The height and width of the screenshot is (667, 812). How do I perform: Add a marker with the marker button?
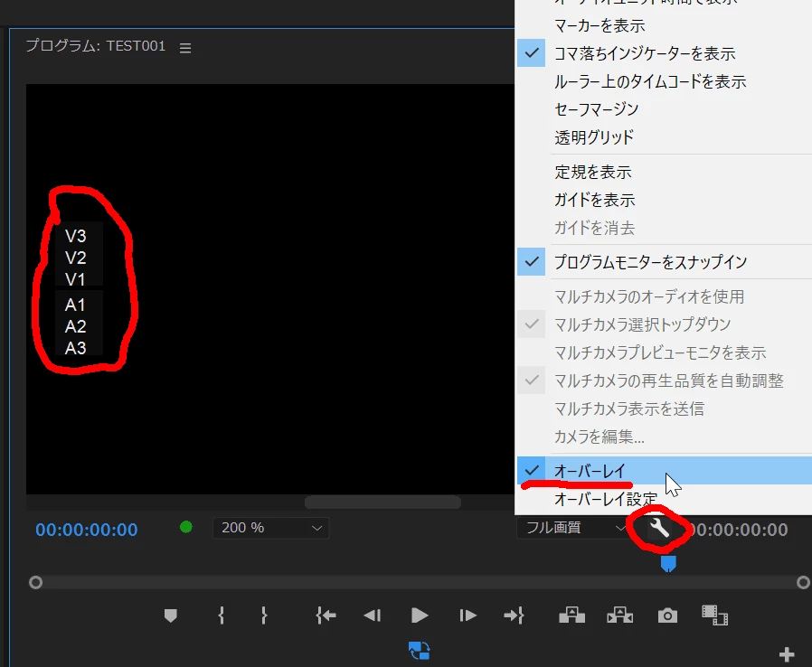pos(170,615)
